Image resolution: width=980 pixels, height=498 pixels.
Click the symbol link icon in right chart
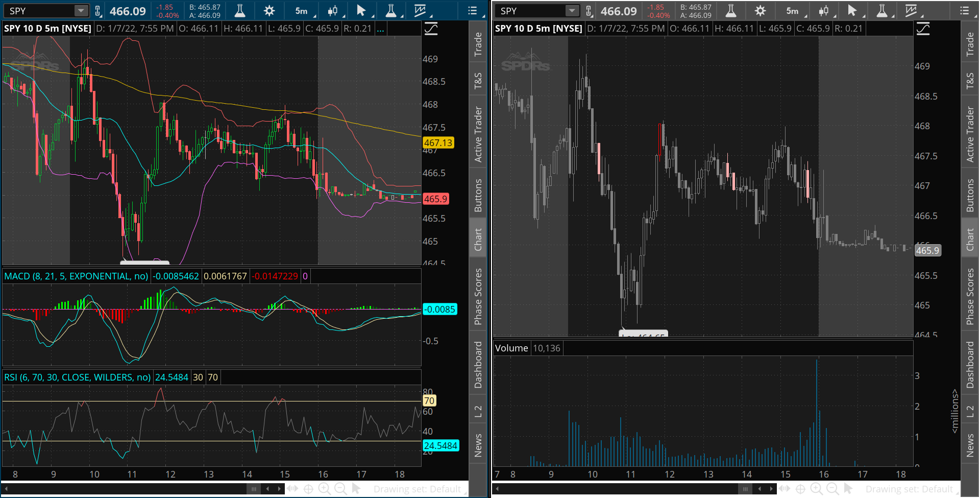click(x=589, y=11)
